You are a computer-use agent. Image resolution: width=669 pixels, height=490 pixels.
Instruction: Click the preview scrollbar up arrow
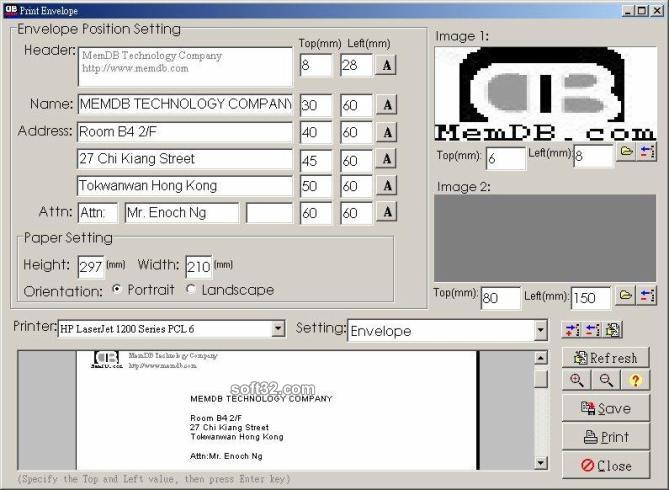click(541, 358)
